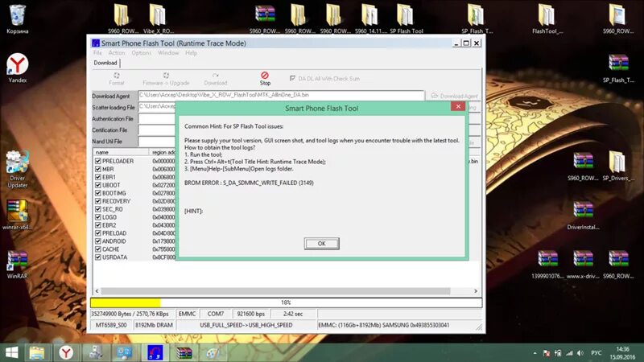Click the partition list horizontal scrollbar
The width and height of the screenshot is (644, 362).
[275, 291]
